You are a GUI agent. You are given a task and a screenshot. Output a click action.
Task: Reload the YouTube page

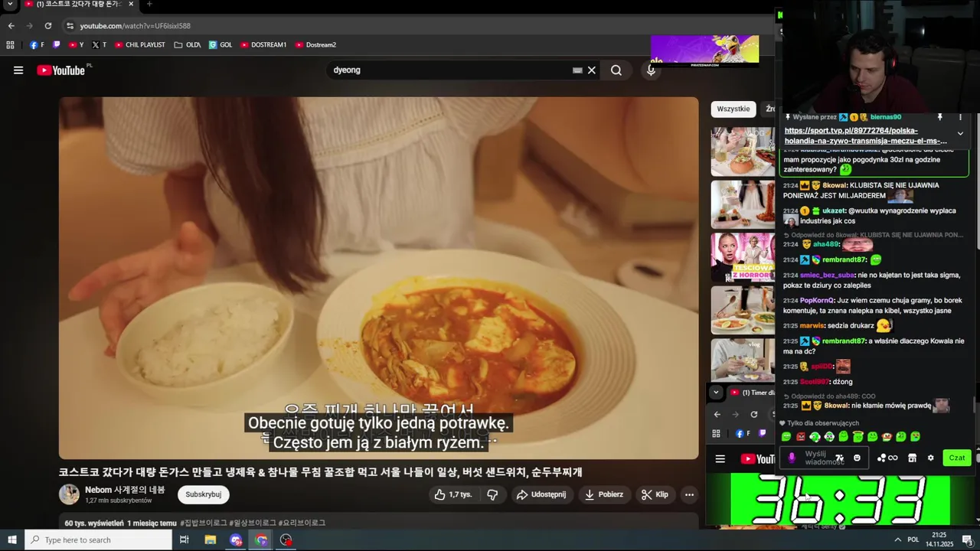(47, 26)
